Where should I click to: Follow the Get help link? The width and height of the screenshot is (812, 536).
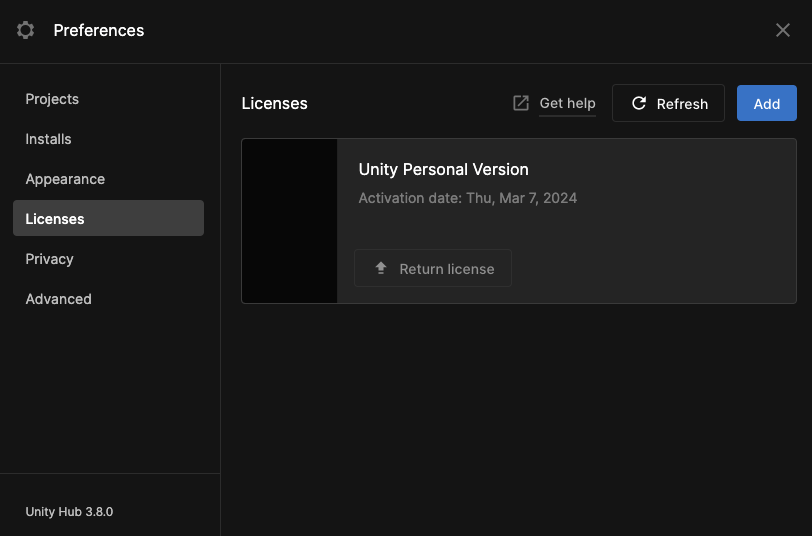tap(568, 104)
